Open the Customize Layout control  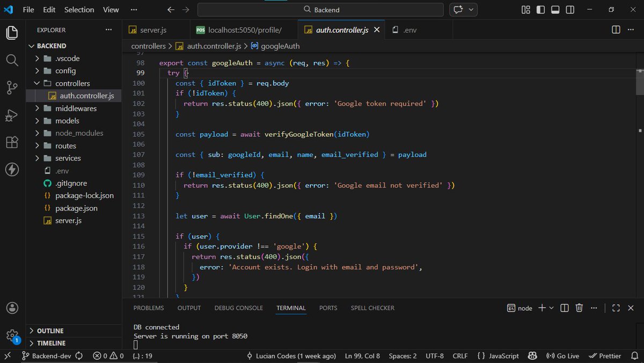[525, 9]
